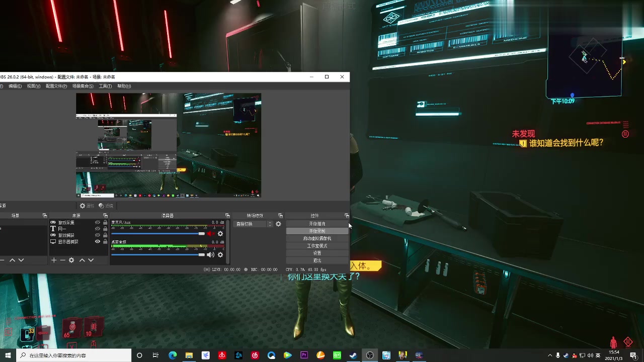Screen dimensions: 644x362
Task: Click 开始录制 to start recording
Action: tap(317, 231)
